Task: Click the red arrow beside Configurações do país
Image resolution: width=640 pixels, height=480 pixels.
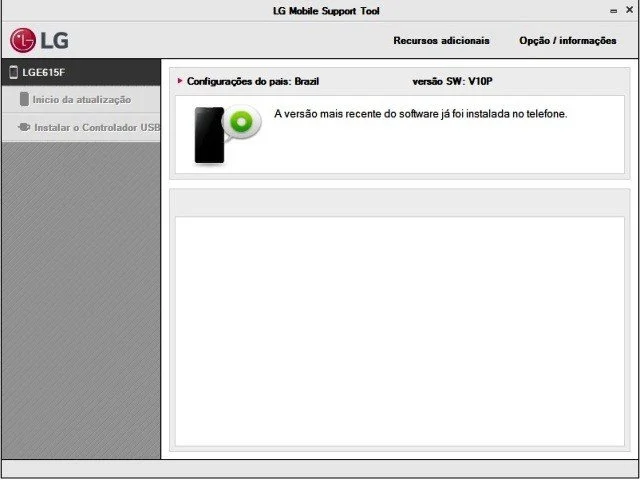Action: [180, 81]
